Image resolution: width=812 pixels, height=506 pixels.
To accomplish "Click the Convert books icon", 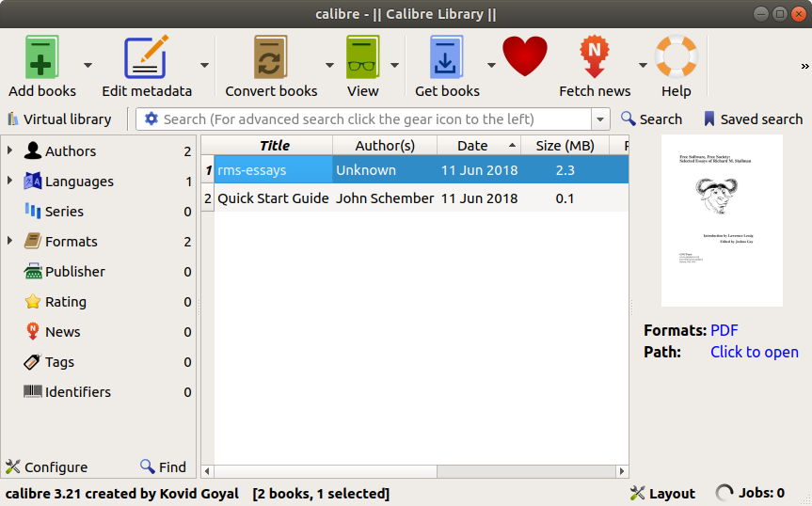I will tap(270, 57).
